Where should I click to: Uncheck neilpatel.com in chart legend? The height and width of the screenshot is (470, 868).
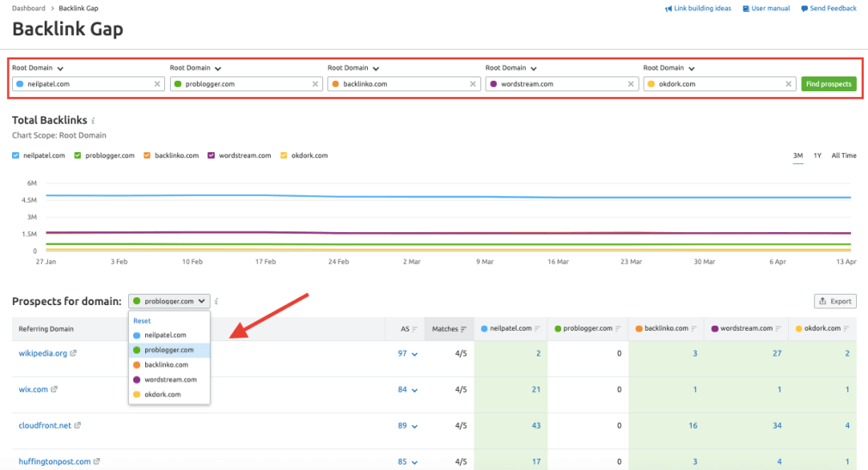[15, 156]
